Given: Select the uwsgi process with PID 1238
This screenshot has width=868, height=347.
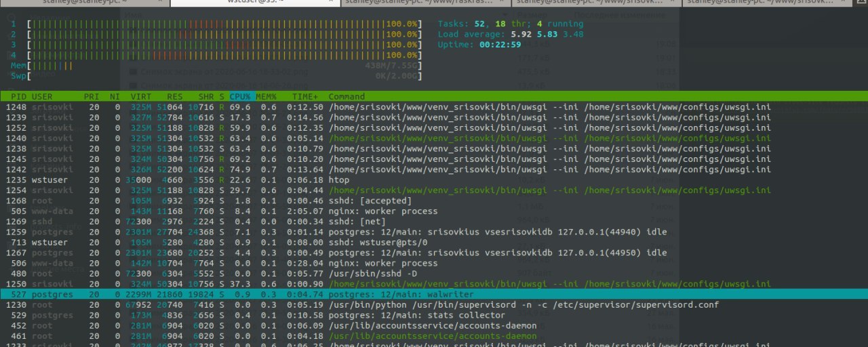Looking at the screenshot, I should pos(434,148).
